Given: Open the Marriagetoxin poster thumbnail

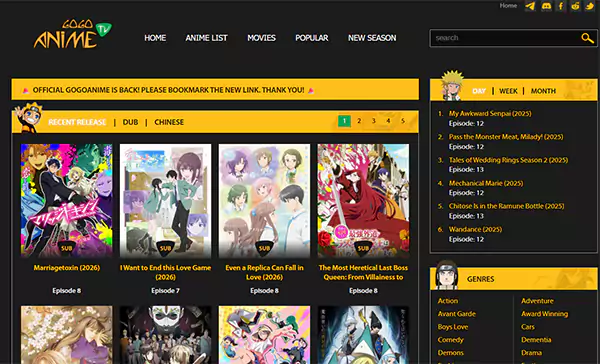Looking at the screenshot, I should point(67,201).
